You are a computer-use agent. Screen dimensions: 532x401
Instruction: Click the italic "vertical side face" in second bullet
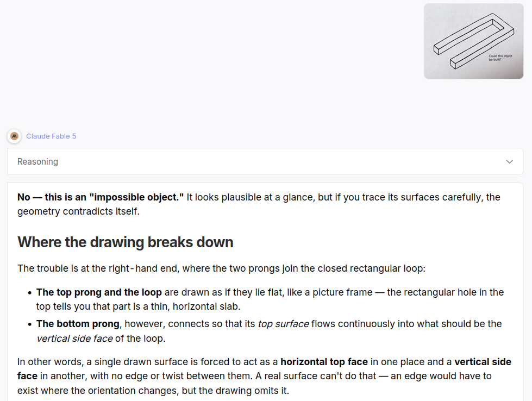[x=74, y=338]
